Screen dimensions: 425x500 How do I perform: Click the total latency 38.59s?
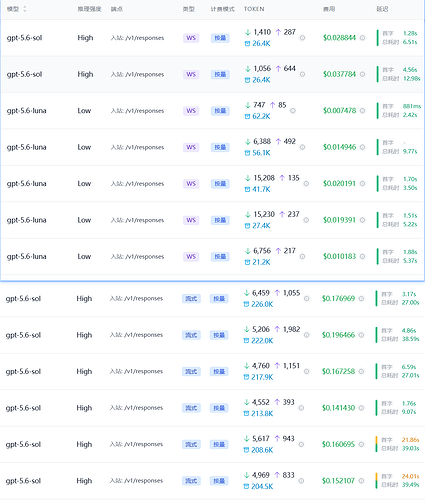point(410,339)
